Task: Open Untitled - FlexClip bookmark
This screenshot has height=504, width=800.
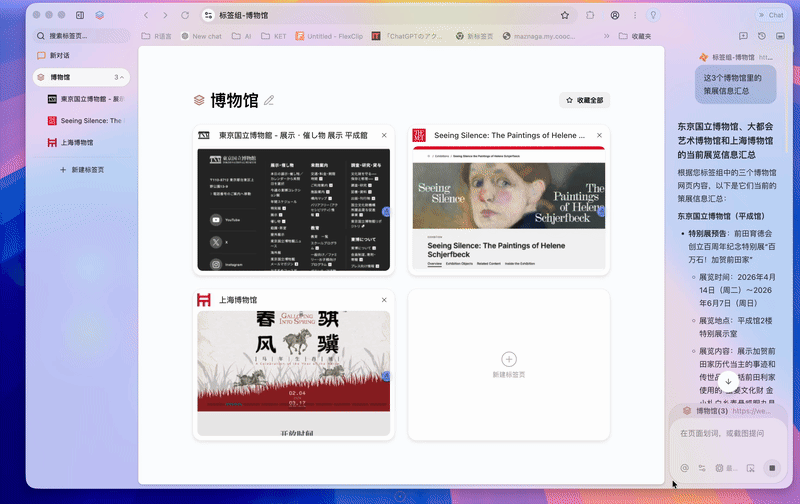Action: pos(329,36)
